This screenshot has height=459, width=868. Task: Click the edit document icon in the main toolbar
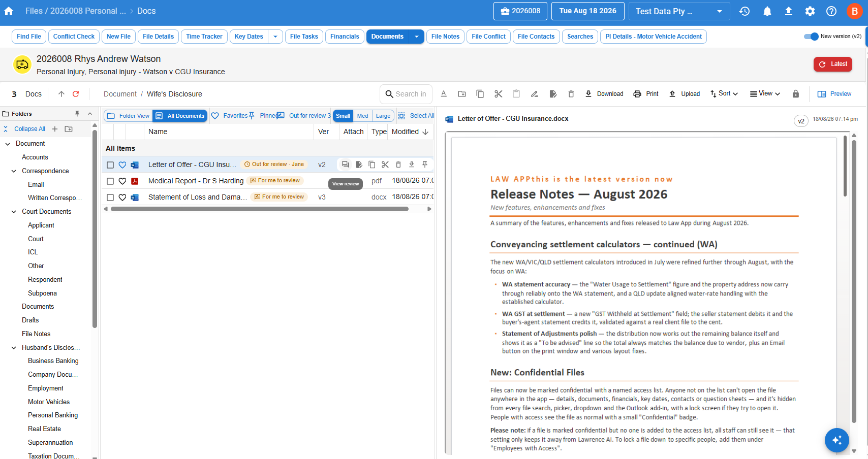[x=553, y=94]
